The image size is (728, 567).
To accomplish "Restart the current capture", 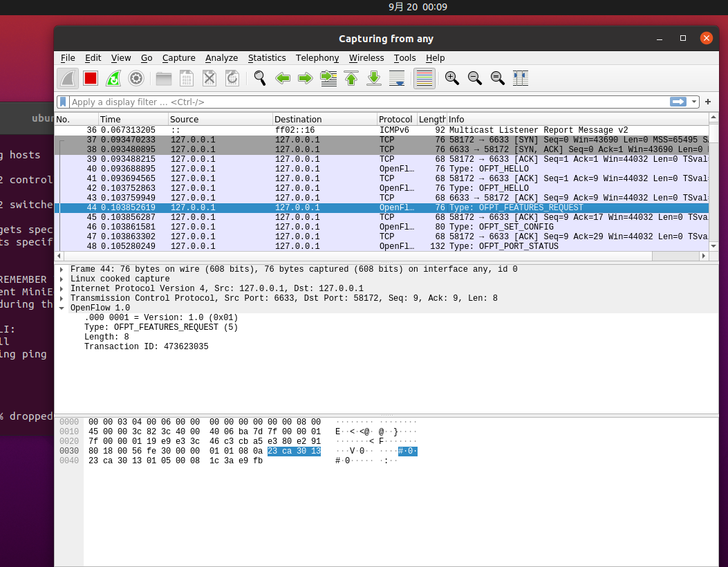I will [x=113, y=78].
